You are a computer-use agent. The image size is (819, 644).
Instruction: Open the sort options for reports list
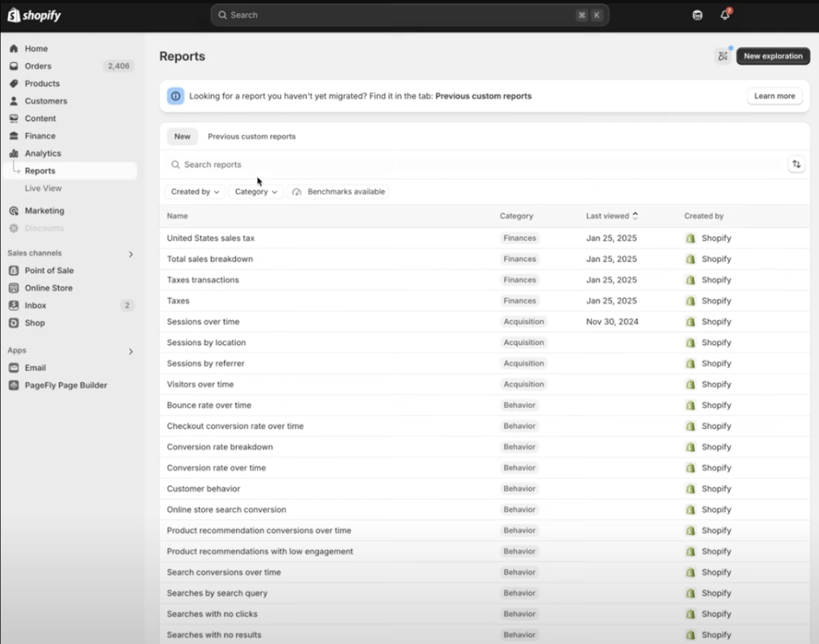(796, 164)
